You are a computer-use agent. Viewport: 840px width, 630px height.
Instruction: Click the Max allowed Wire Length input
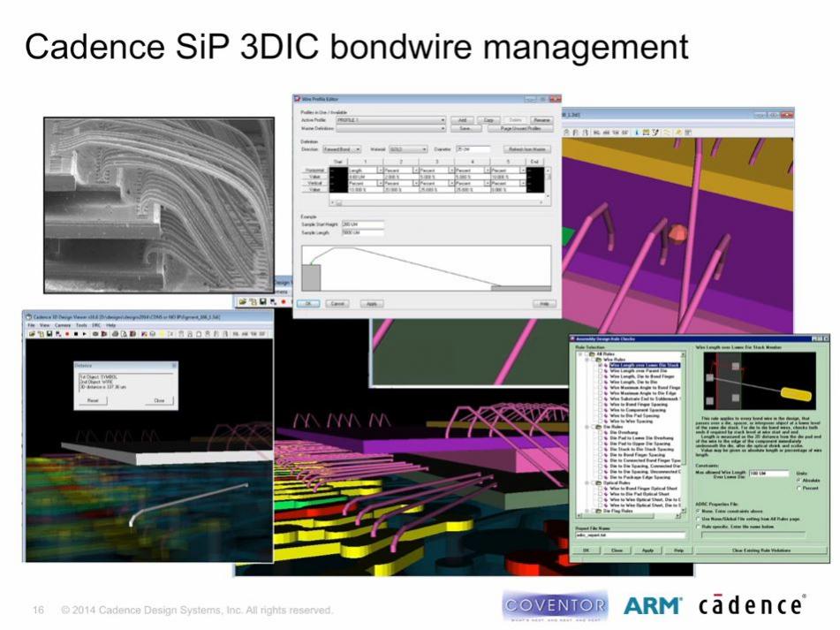coord(768,474)
